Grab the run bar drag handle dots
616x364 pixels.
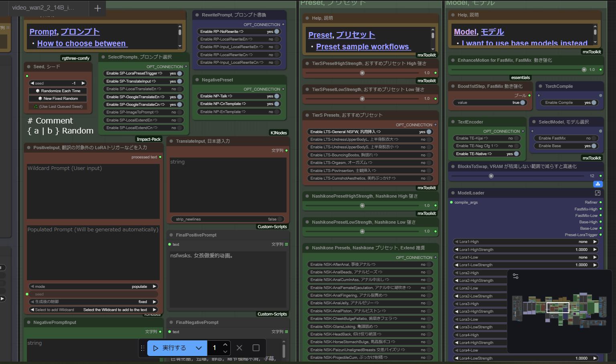142,348
